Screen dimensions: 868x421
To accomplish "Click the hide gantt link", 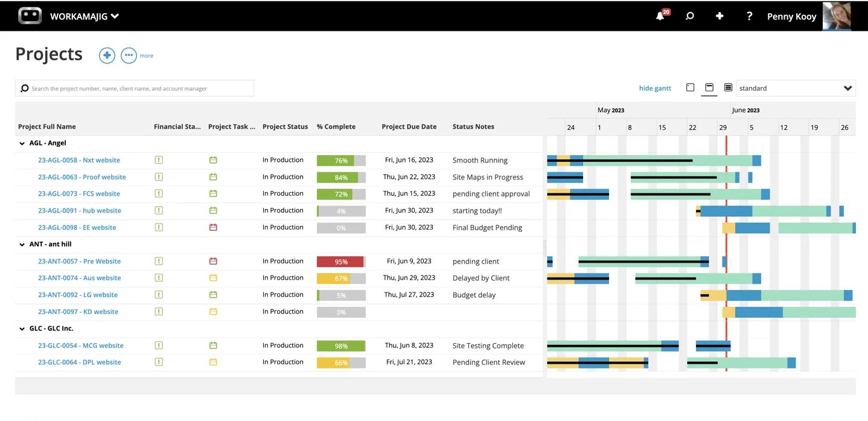I will pyautogui.click(x=655, y=88).
